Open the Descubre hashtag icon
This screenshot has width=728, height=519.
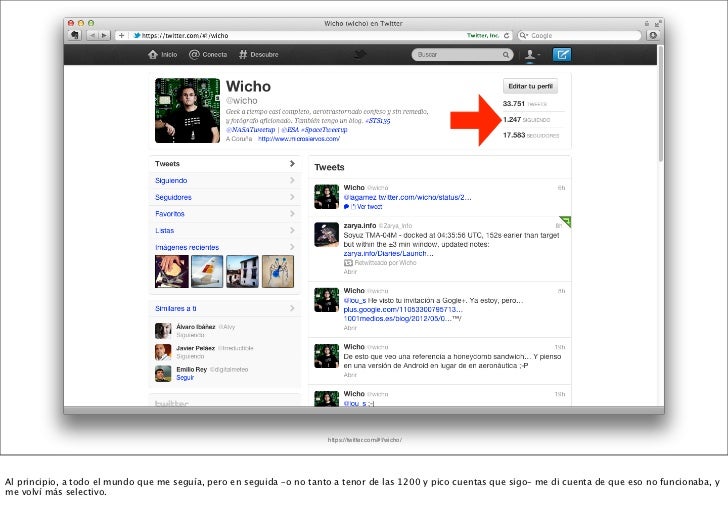click(243, 54)
